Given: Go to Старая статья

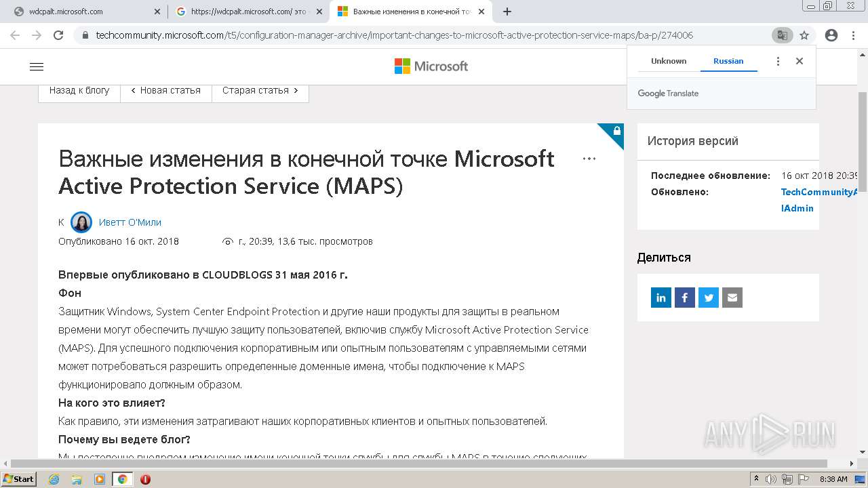Looking at the screenshot, I should coord(260,90).
